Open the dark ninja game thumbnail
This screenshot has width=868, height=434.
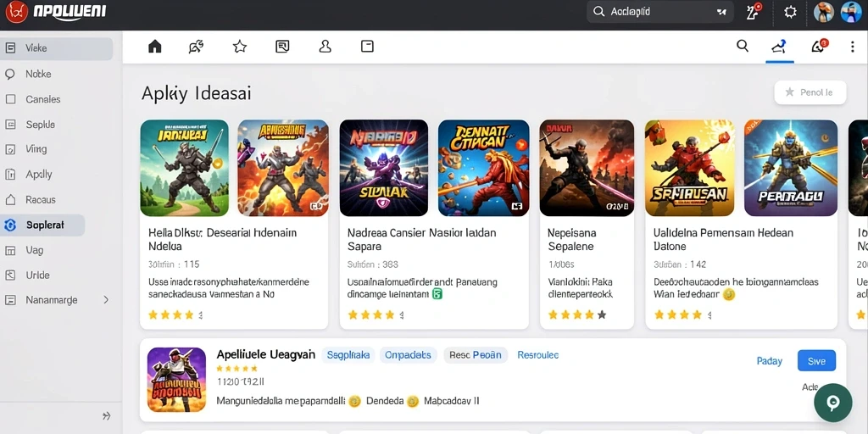point(587,168)
